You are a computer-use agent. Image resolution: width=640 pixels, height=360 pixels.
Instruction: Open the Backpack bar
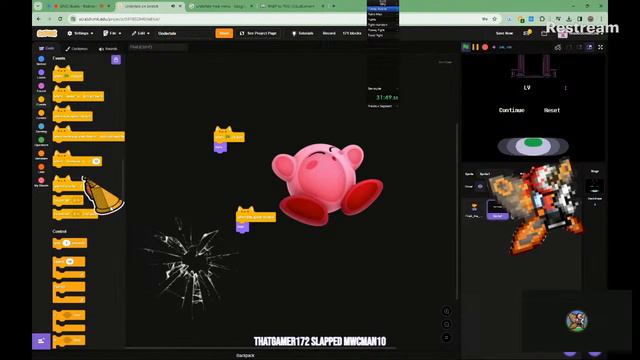click(245, 356)
